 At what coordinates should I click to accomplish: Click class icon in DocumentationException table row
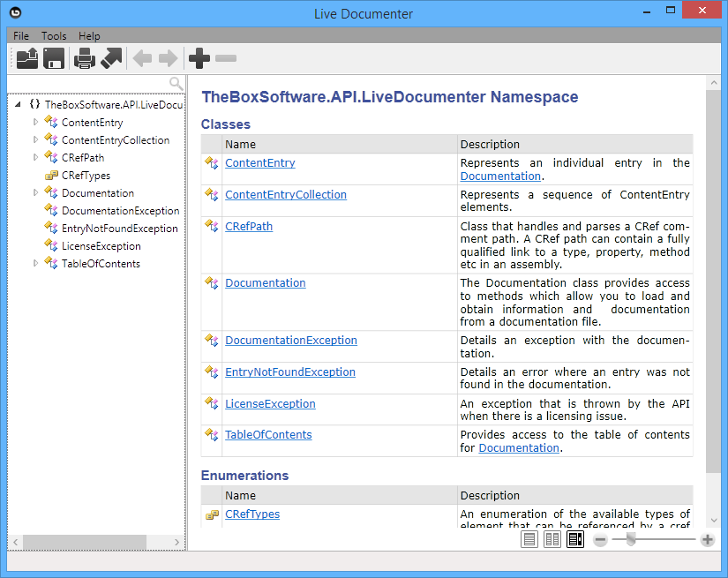212,341
